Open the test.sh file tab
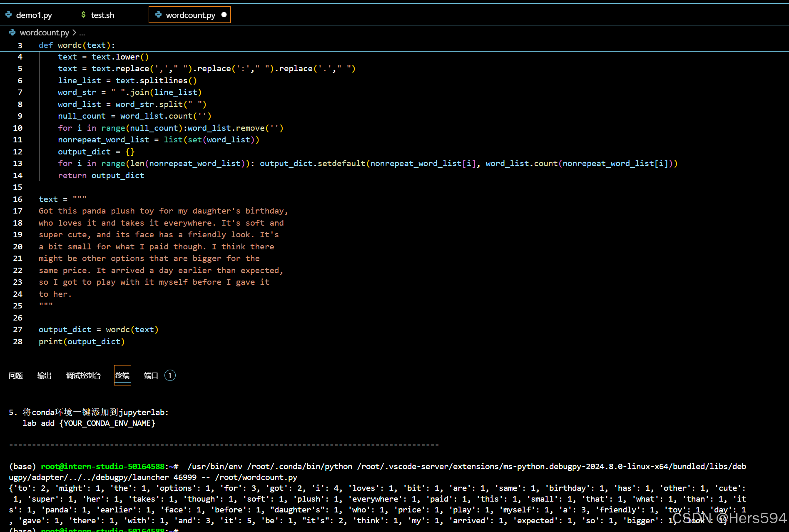This screenshot has width=789, height=532. (x=102, y=14)
